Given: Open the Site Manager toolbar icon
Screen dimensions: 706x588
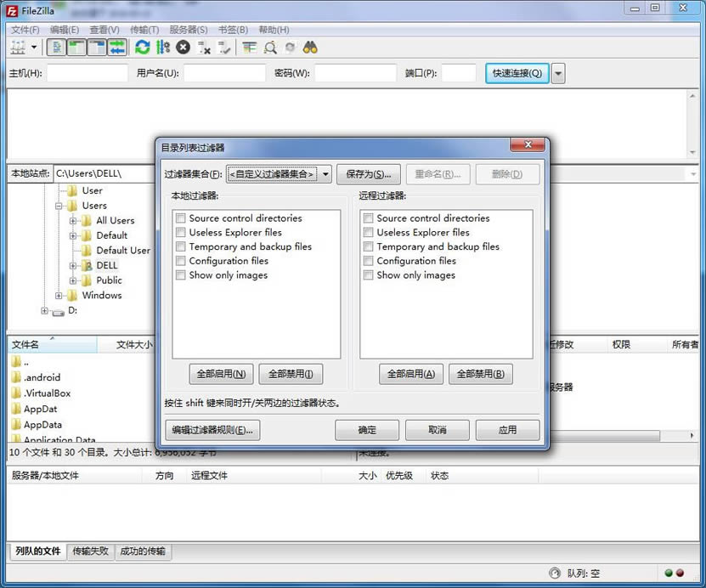Looking at the screenshot, I should tap(17, 48).
